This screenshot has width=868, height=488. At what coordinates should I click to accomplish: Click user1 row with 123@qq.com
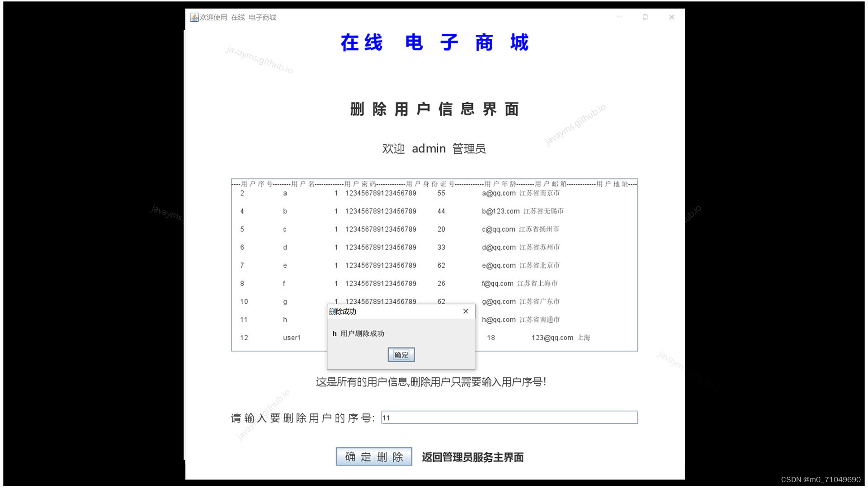coord(552,338)
